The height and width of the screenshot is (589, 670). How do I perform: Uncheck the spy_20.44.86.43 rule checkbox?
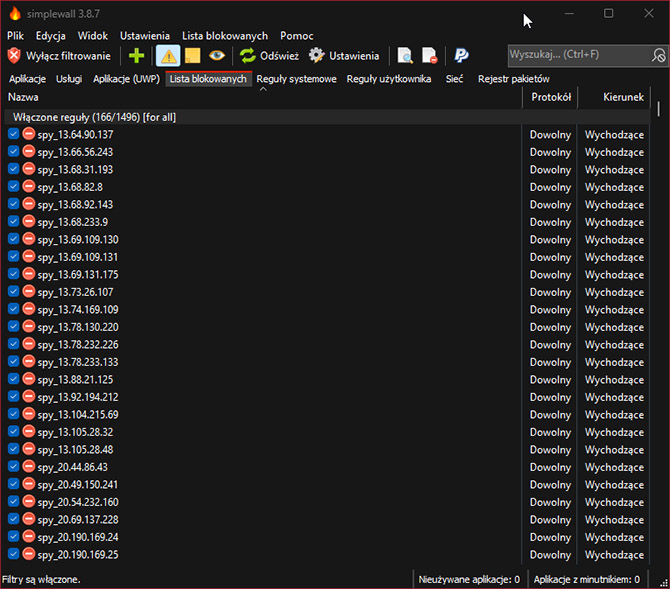click(x=14, y=467)
